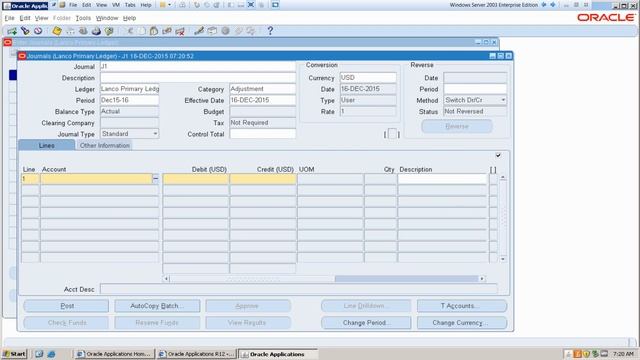The width and height of the screenshot is (640, 360).
Task: Click the Attachments paperclip toolbar icon
Action: (x=238, y=31)
